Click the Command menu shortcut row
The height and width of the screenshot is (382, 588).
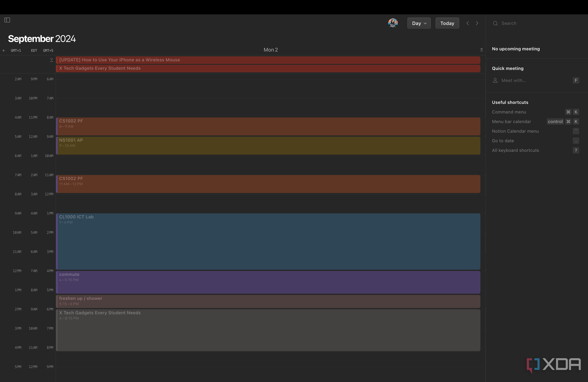pos(535,112)
